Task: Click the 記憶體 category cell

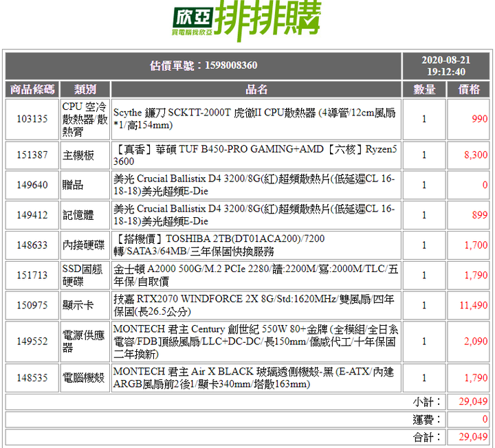Action: point(85,215)
